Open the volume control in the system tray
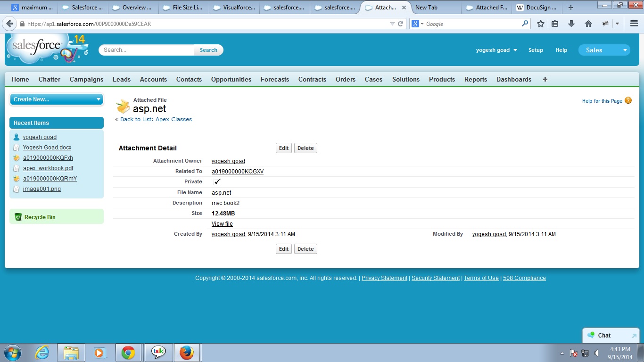This screenshot has height=362, width=644. (x=597, y=353)
